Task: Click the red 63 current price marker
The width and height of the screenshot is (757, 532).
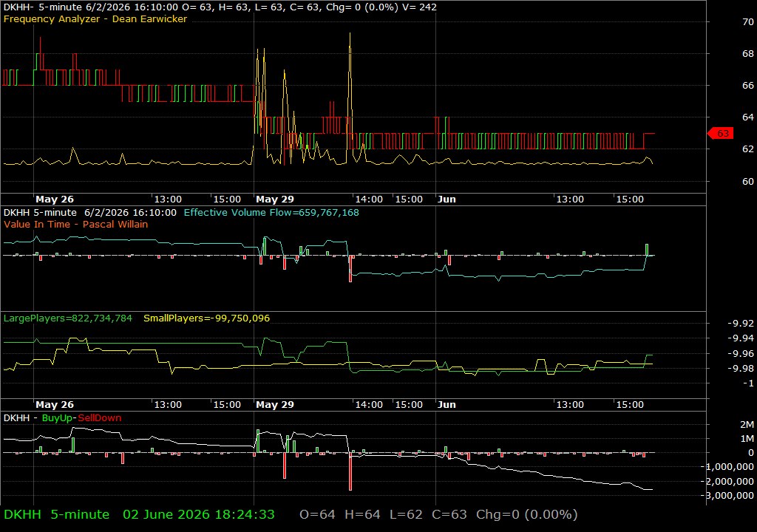Action: [x=721, y=133]
